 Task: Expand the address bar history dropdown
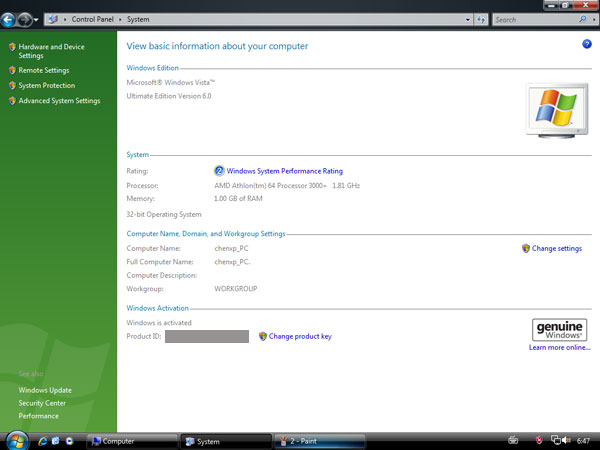[468, 20]
